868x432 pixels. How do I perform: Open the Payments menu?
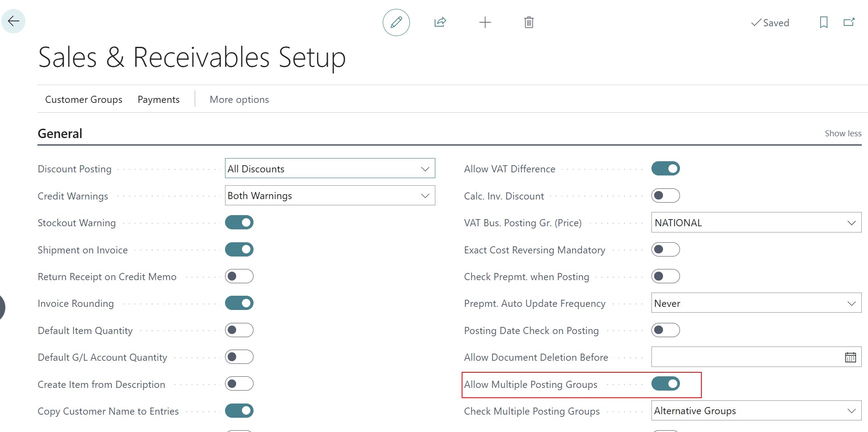159,99
